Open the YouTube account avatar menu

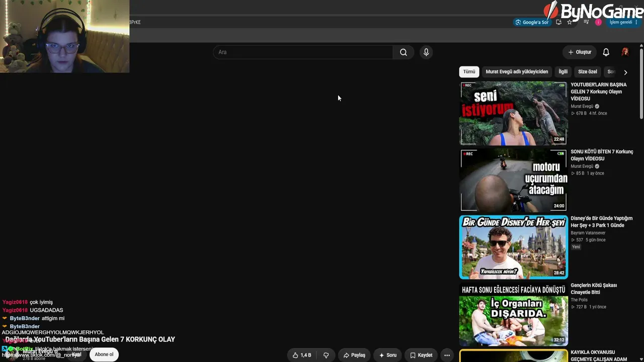click(x=625, y=52)
